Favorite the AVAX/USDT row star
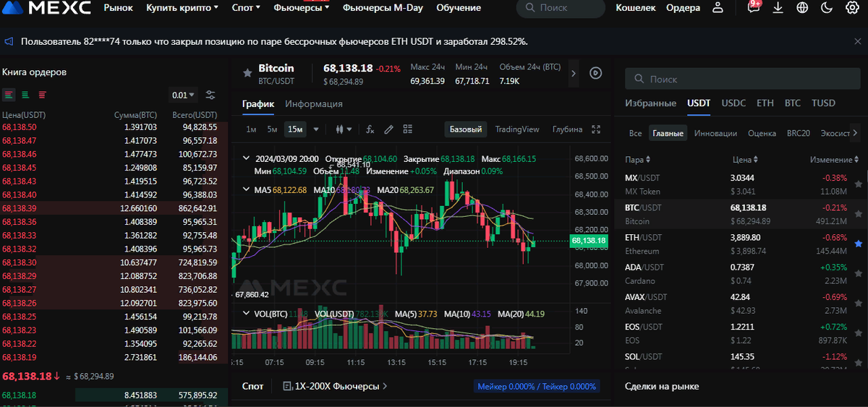The width and height of the screenshot is (868, 407). pyautogui.click(x=858, y=304)
